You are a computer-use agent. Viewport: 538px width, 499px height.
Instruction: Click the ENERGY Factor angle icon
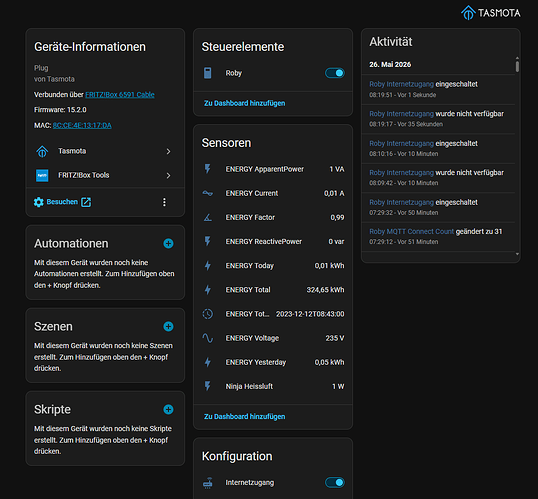(208, 217)
